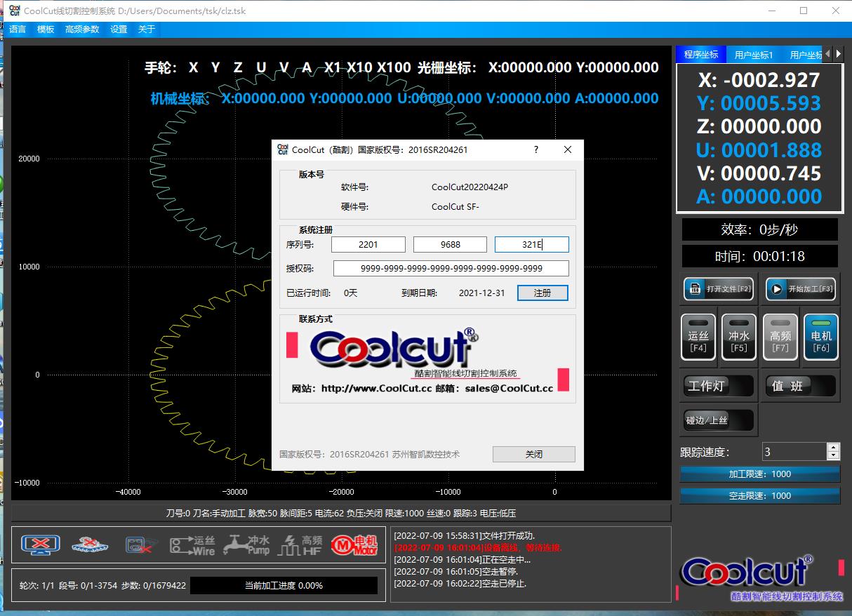
Task: Click the 当前加工进度 0.00% progress bar
Action: click(x=284, y=585)
